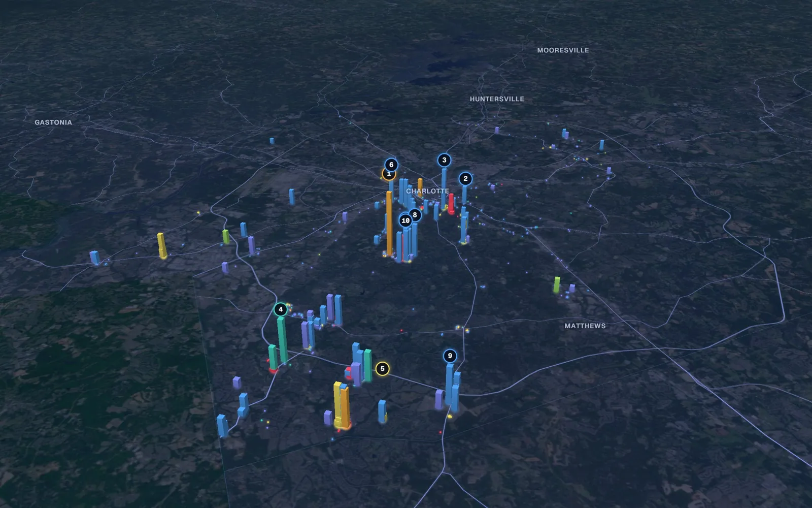Click the tall green bar under marker 4
The height and width of the screenshot is (508, 812).
[282, 339]
